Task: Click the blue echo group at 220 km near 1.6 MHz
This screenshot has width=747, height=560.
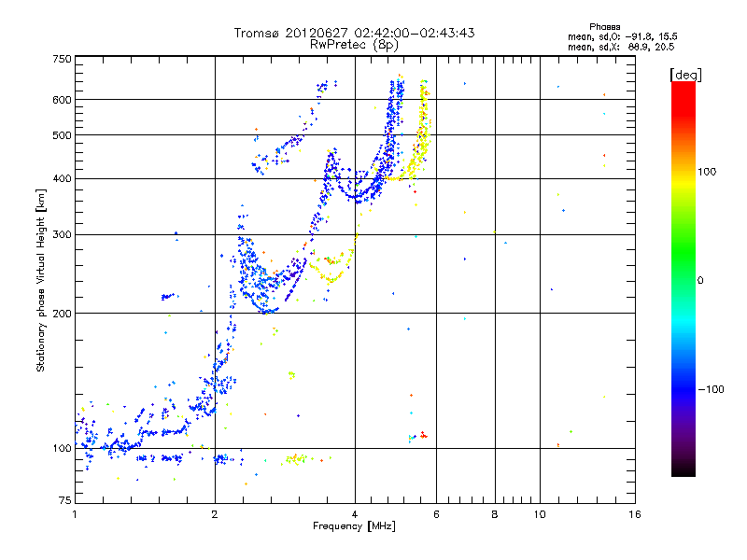Action: pyautogui.click(x=168, y=297)
